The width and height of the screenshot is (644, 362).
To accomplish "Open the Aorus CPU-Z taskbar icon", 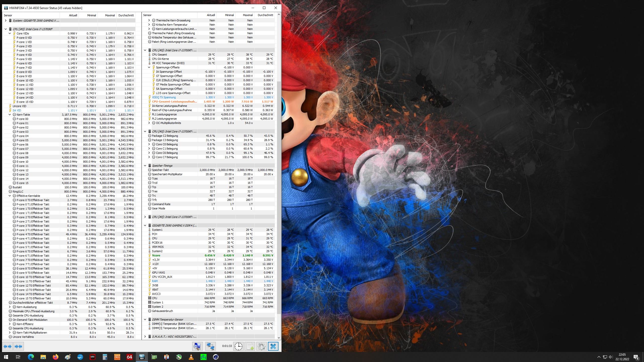I will pos(117,357).
